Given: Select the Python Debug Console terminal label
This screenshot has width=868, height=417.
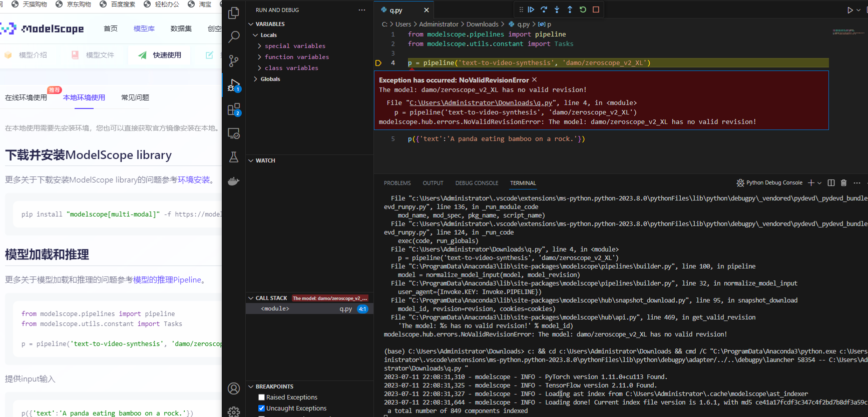Looking at the screenshot, I should (769, 183).
